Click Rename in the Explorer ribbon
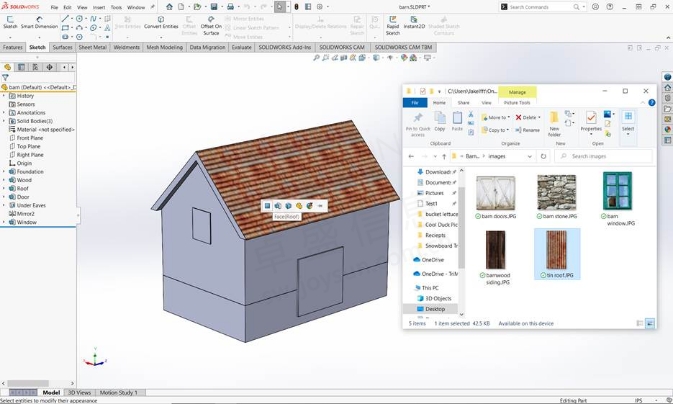This screenshot has width=673, height=404. click(527, 130)
